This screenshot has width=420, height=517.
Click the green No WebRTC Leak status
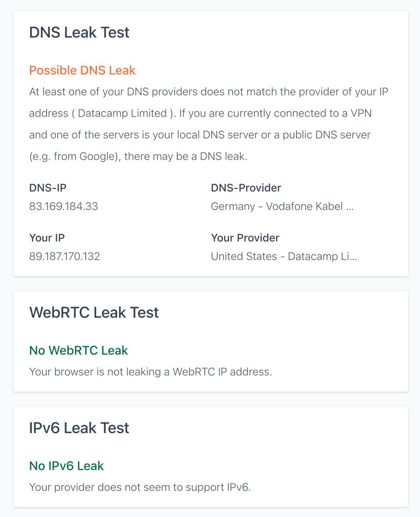click(x=78, y=351)
